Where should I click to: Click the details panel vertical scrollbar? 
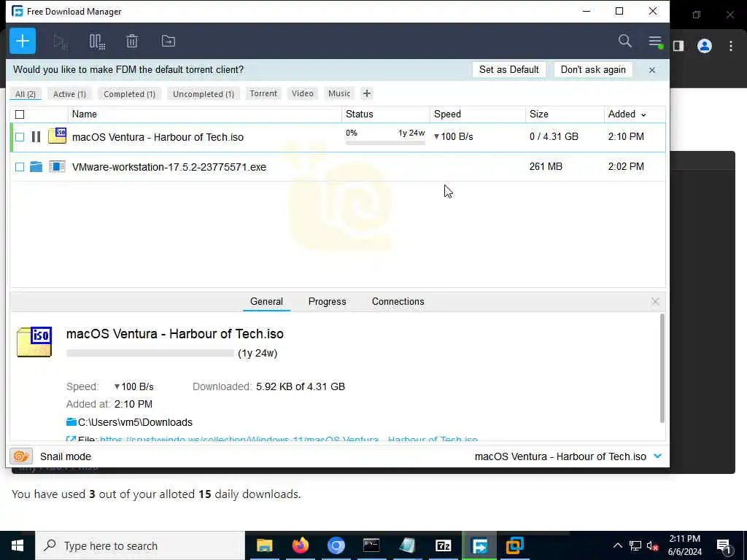[662, 368]
